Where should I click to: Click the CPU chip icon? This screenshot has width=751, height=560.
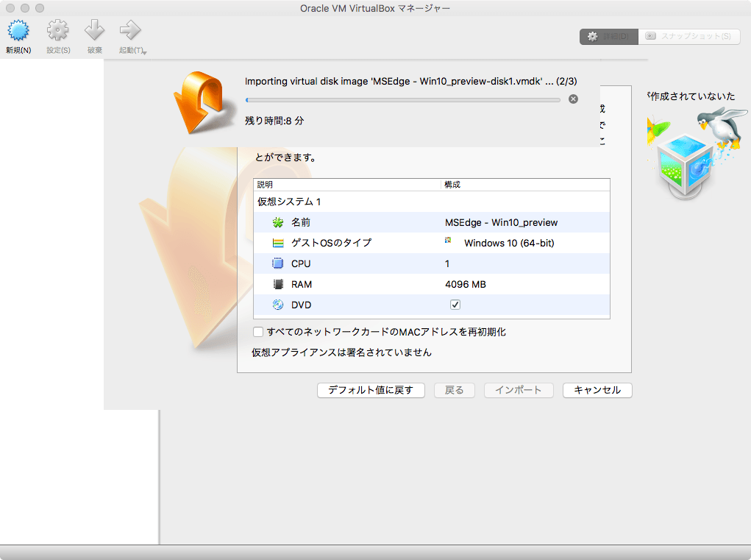click(x=278, y=263)
